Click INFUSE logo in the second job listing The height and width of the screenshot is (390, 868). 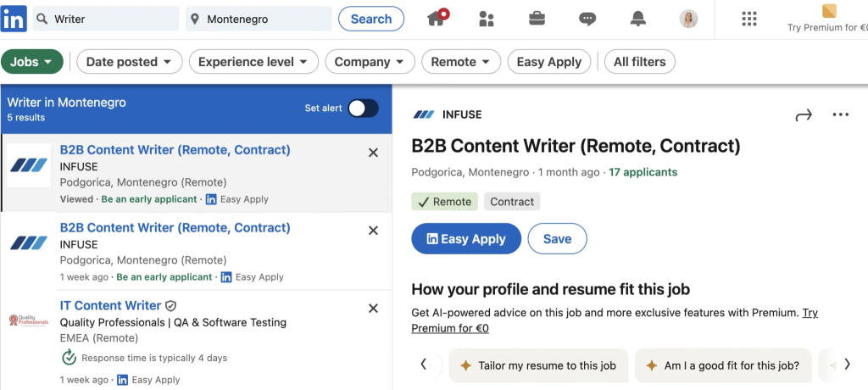[x=29, y=242]
